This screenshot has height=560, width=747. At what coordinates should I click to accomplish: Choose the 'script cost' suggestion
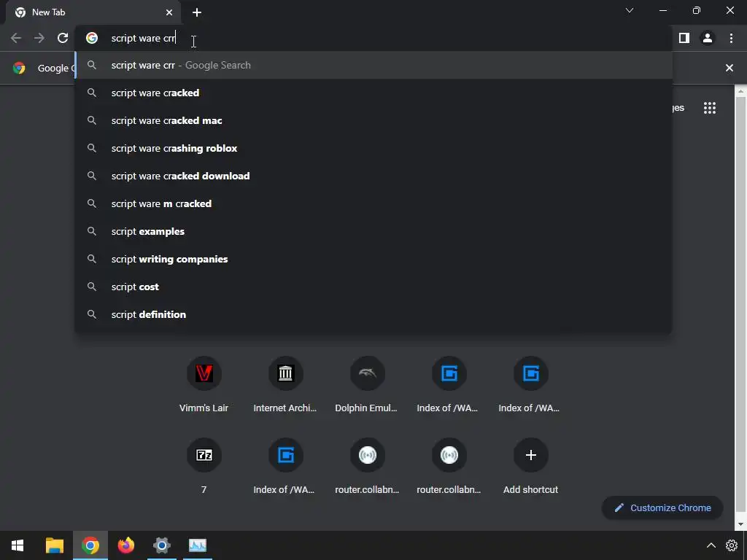pos(374,287)
